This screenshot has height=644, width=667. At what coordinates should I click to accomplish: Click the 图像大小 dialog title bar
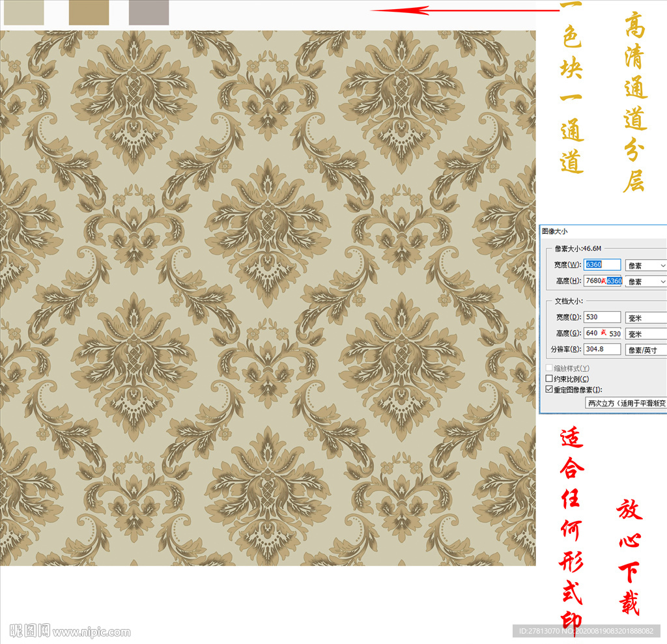[603, 231]
